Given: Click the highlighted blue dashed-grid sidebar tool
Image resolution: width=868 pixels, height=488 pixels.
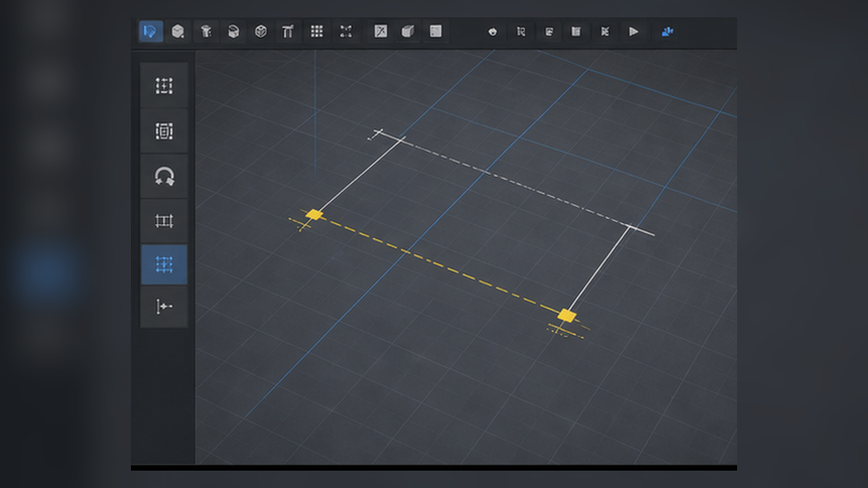Looking at the screenshot, I should tap(164, 265).
